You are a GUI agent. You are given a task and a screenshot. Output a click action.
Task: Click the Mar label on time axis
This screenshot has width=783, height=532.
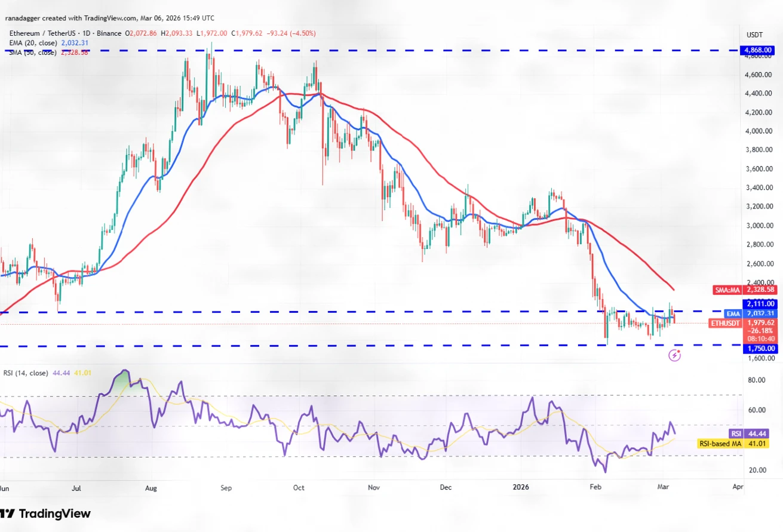tap(662, 487)
